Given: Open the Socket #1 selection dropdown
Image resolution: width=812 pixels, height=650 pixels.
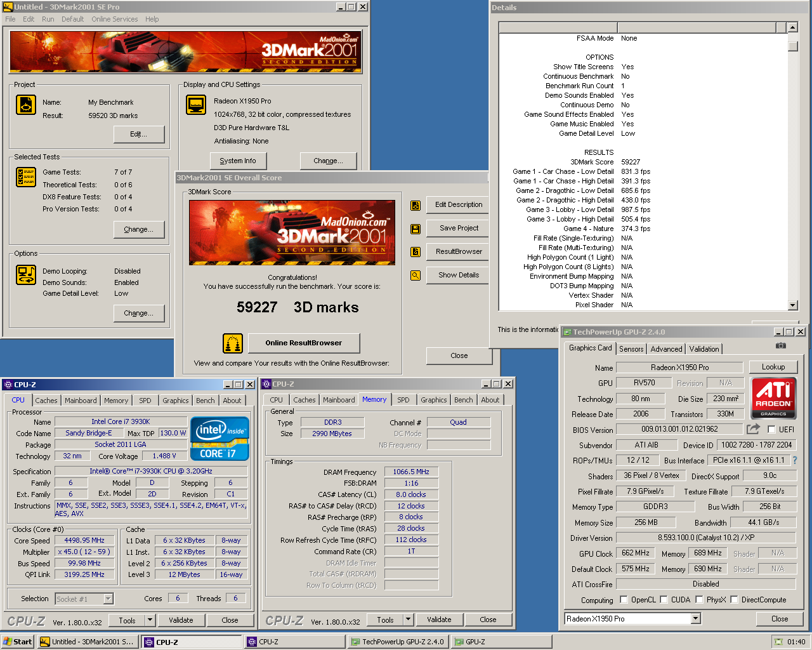Looking at the screenshot, I should click(108, 599).
